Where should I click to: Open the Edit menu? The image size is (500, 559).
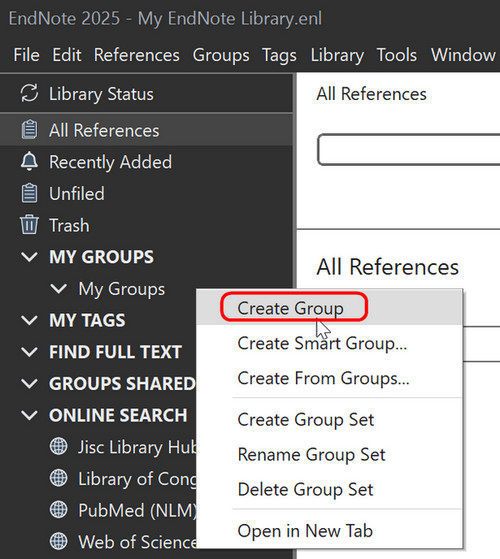pyautogui.click(x=67, y=55)
